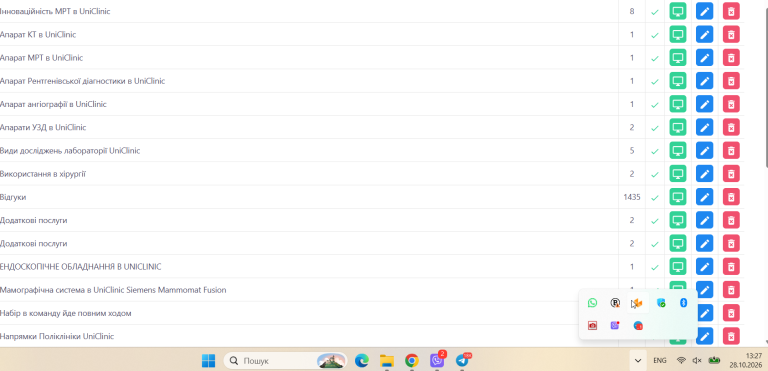Viewport: 768px width, 371px height.
Task: Remove the 'Апарат МРТ в UniClinic' entry
Action: tap(731, 58)
